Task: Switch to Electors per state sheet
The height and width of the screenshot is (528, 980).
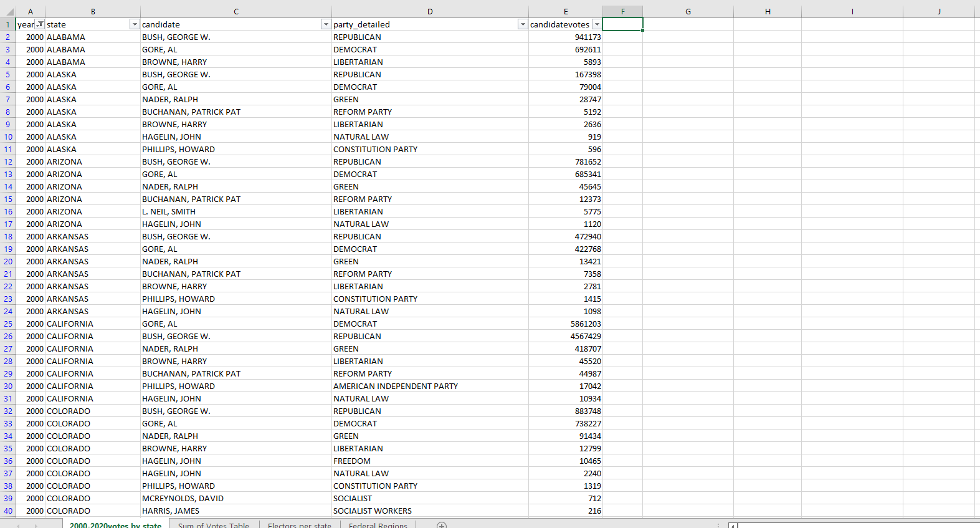Action: [300, 525]
